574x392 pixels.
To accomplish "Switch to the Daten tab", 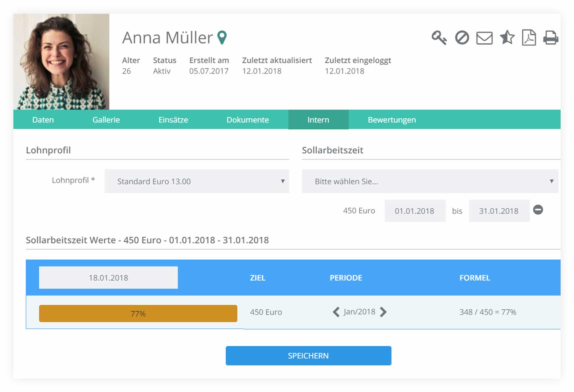I will pos(43,120).
